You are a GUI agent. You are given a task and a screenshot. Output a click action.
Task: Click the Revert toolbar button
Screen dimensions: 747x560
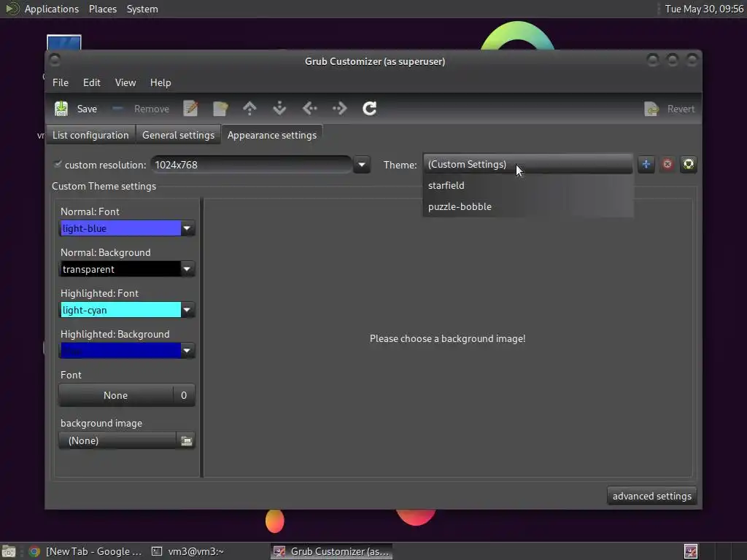point(670,109)
